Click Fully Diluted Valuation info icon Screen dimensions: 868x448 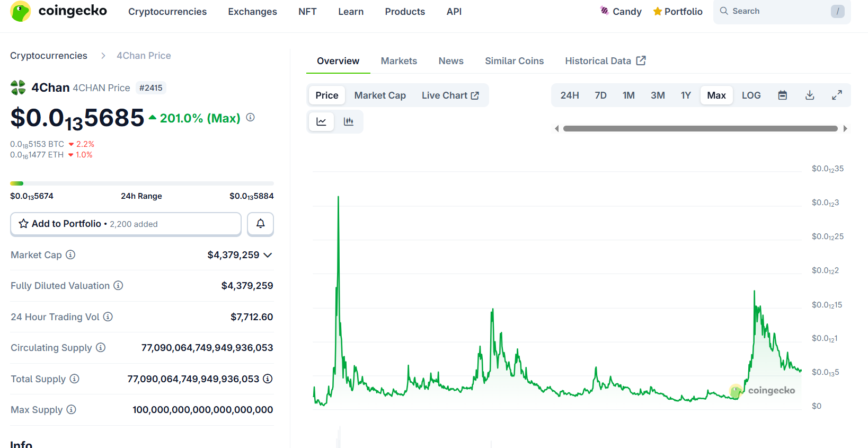point(118,285)
